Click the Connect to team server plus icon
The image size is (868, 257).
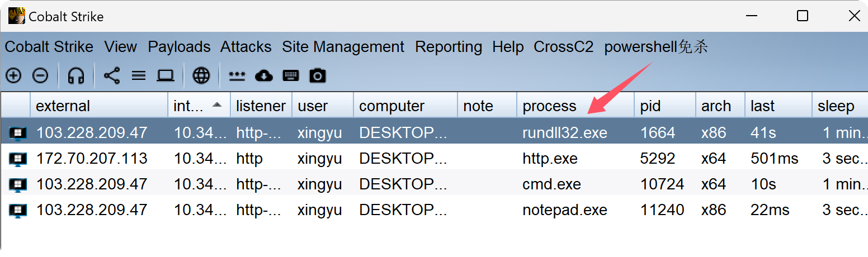click(13, 75)
